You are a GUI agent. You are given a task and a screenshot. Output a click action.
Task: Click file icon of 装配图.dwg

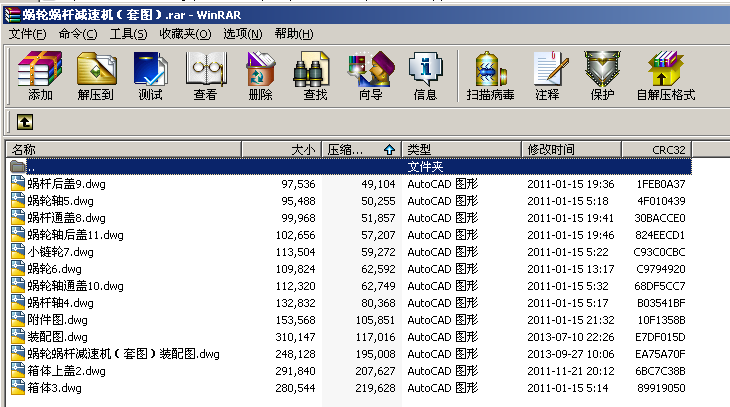[18, 336]
